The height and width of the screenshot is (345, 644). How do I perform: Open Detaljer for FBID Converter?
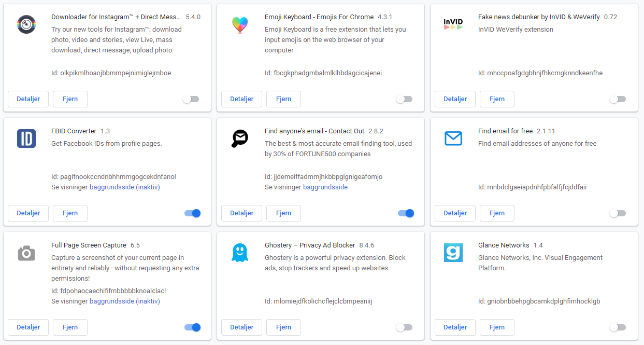point(28,213)
